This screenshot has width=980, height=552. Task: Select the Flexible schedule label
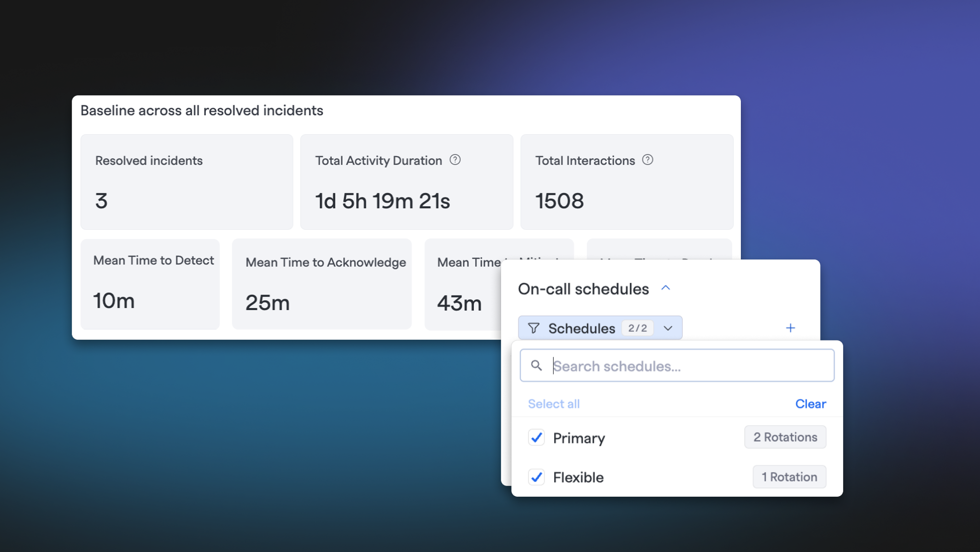pos(578,478)
